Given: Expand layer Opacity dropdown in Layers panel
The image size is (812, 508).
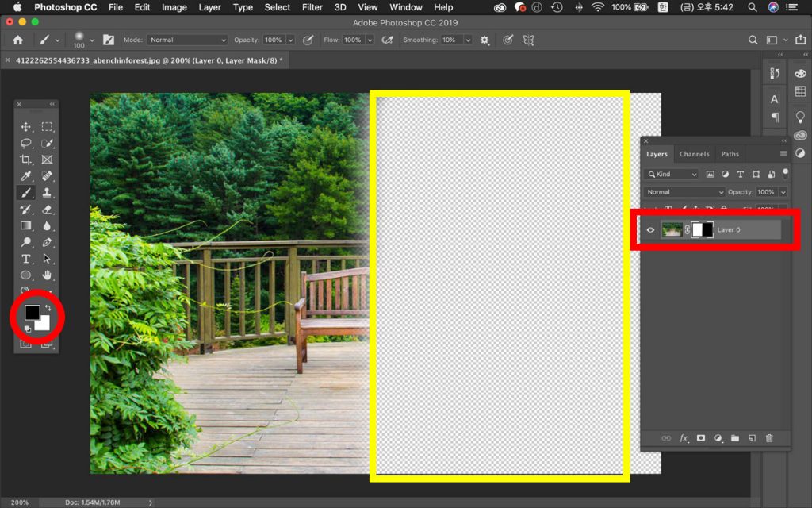Looking at the screenshot, I should [x=783, y=192].
